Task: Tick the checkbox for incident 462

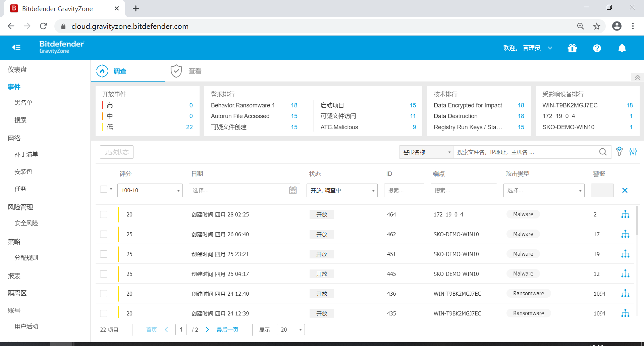Action: (104, 234)
